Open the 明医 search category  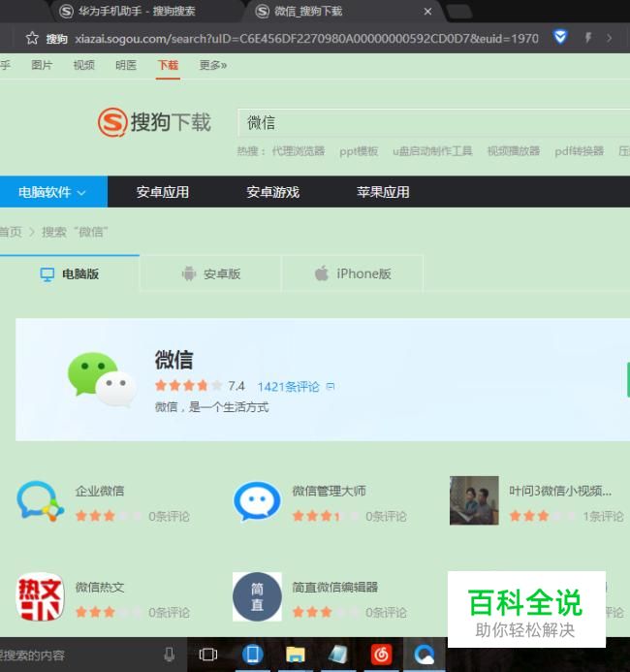point(125,65)
